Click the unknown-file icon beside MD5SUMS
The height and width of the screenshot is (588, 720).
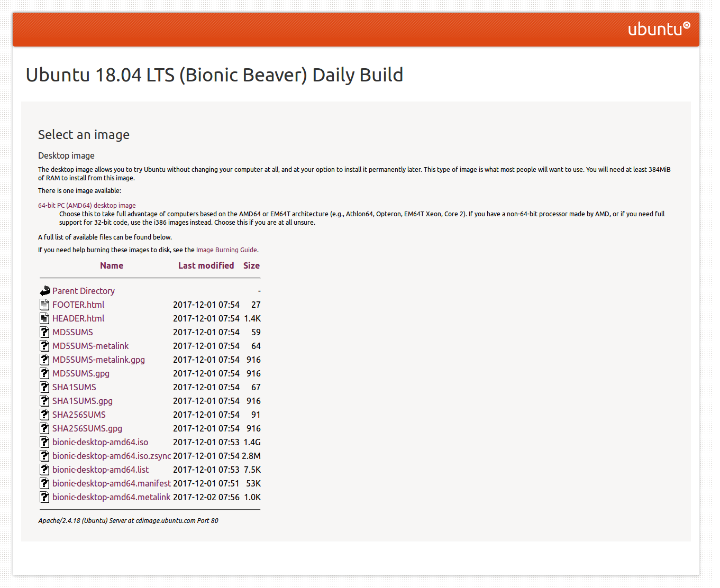45,332
